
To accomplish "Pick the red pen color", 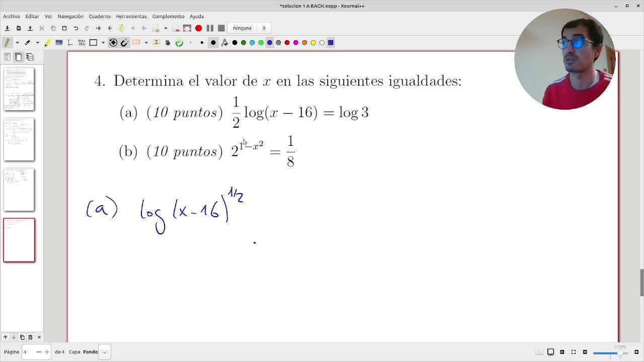I will coord(287,43).
